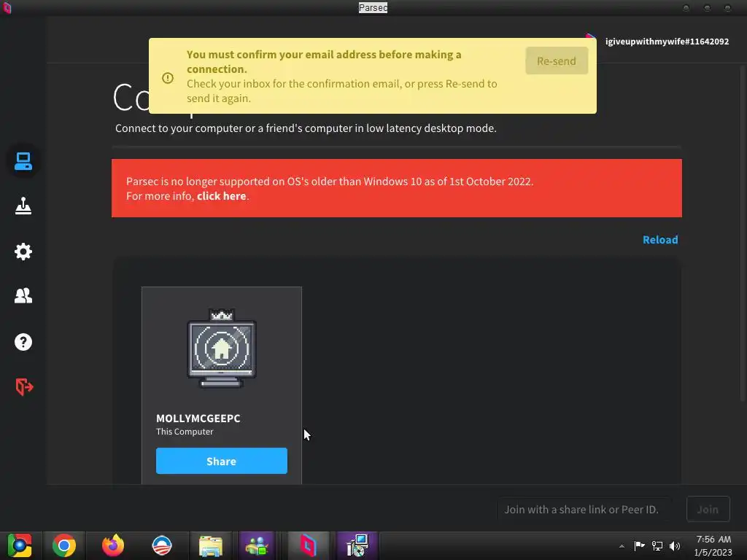Show hidden tray icons arrow
This screenshot has height=560, width=747.
pos(622,546)
